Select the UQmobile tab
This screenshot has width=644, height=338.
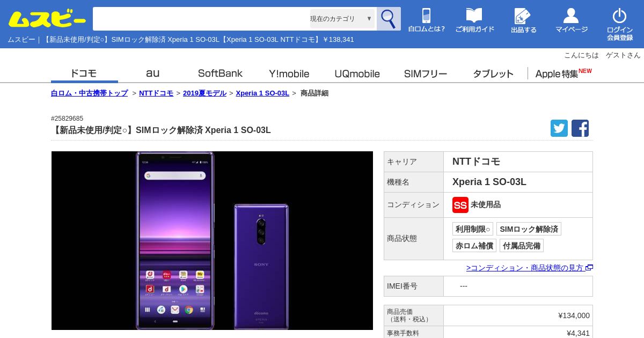coord(357,74)
